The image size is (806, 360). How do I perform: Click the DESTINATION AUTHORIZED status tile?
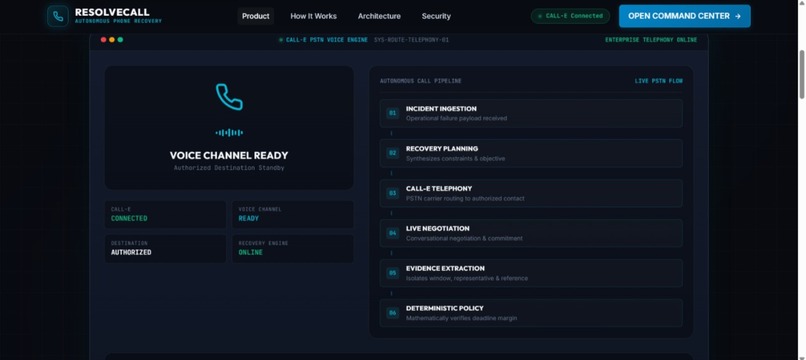(x=166, y=248)
